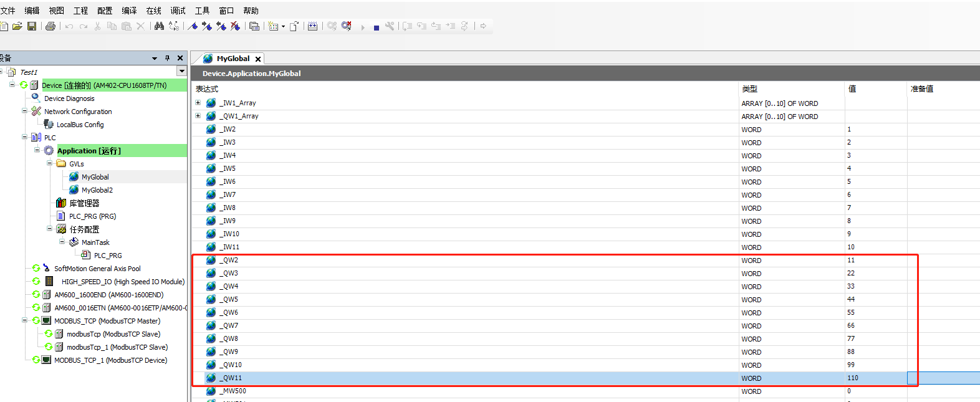Go to next bookmark icon

207,26
